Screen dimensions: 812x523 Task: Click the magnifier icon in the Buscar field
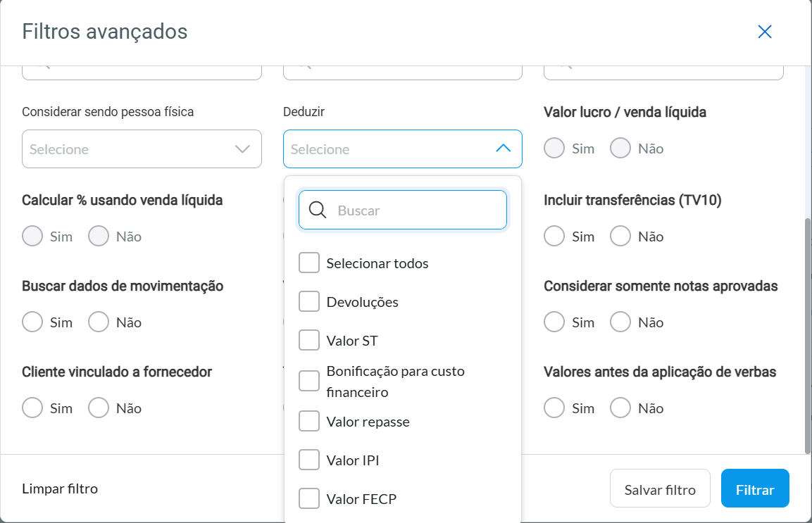317,210
